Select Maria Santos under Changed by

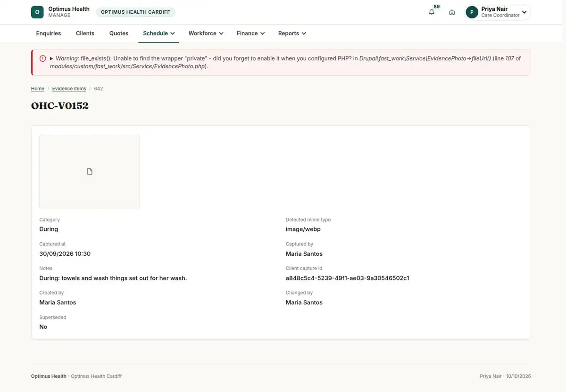pos(304,302)
